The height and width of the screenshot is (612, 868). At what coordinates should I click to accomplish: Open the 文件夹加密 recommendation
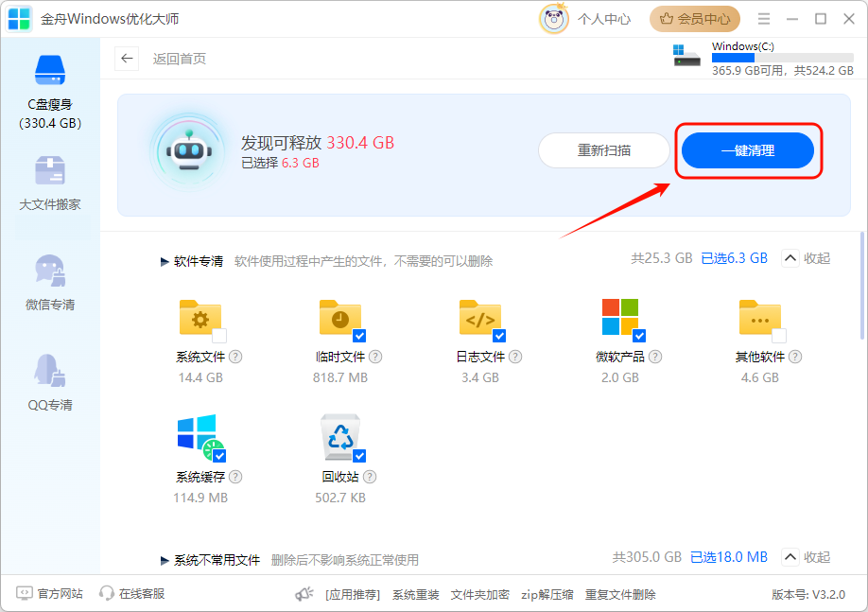480,594
